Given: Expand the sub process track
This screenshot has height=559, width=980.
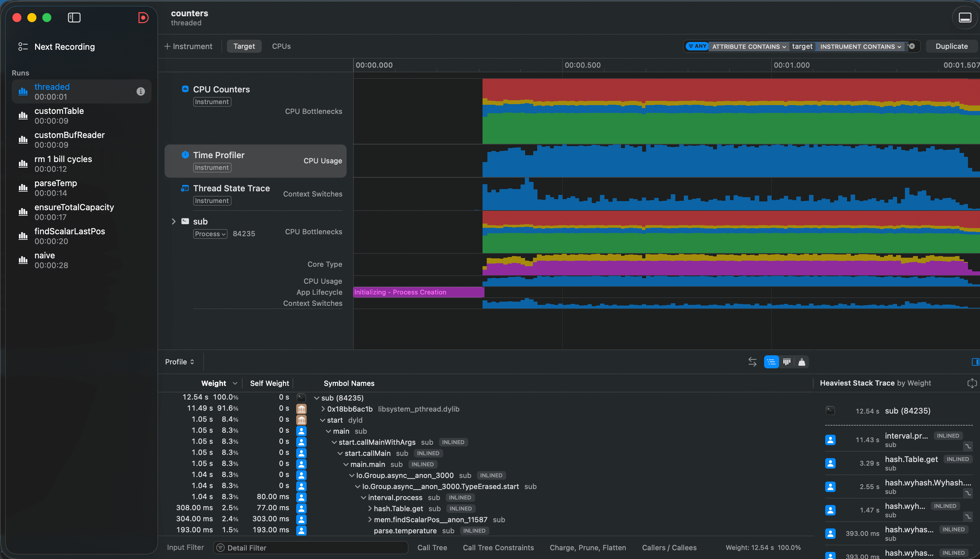Looking at the screenshot, I should [x=173, y=221].
